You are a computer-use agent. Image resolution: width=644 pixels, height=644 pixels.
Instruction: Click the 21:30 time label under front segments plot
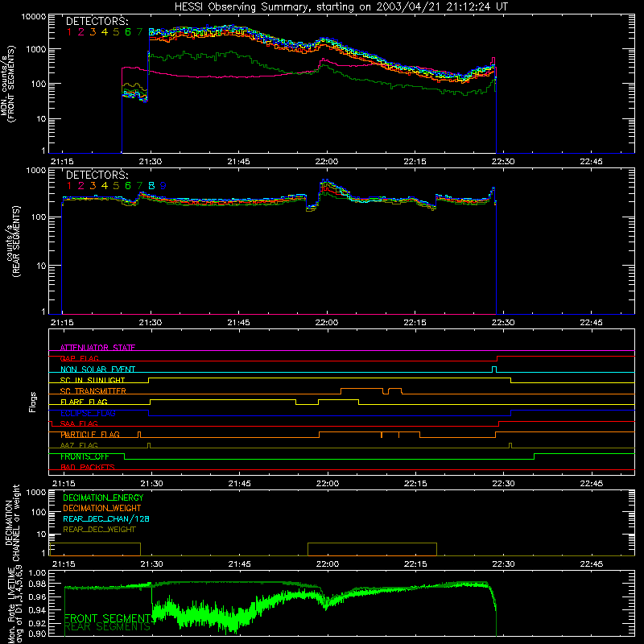click(151, 162)
